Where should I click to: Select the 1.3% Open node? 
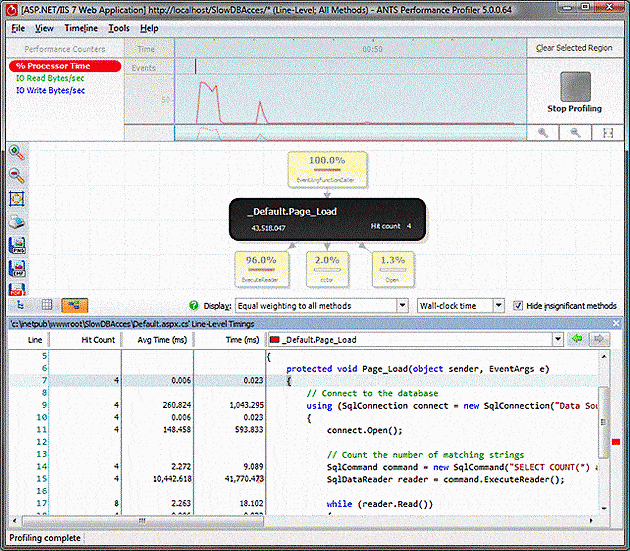[393, 269]
